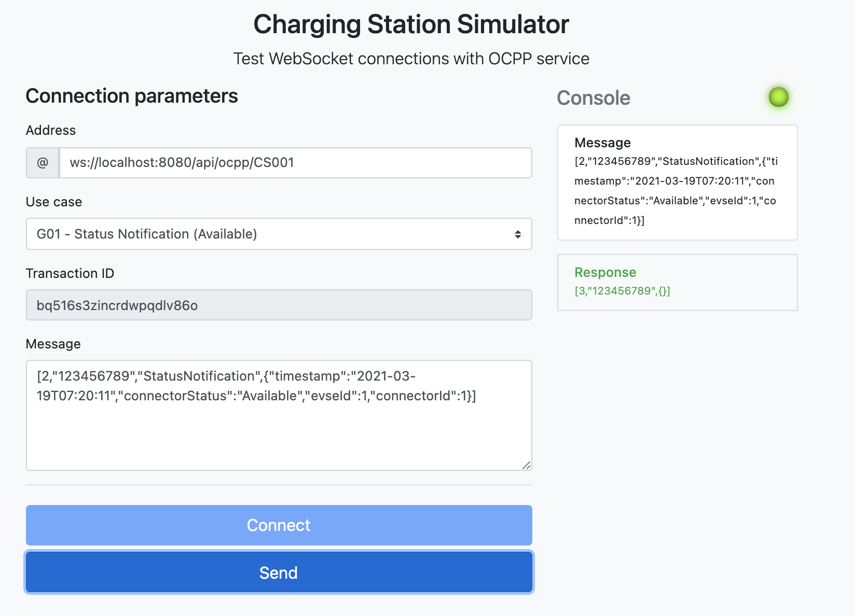Click the sent StatusNotification text in console

pos(676,191)
